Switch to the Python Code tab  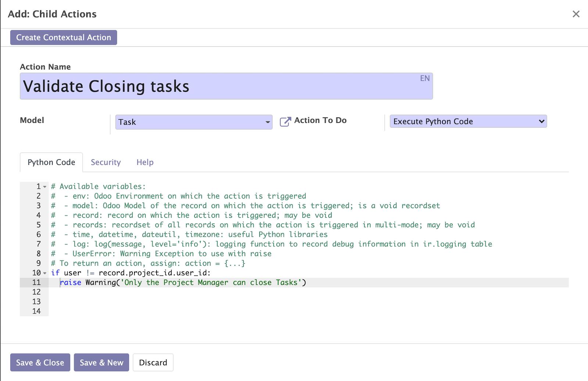51,162
